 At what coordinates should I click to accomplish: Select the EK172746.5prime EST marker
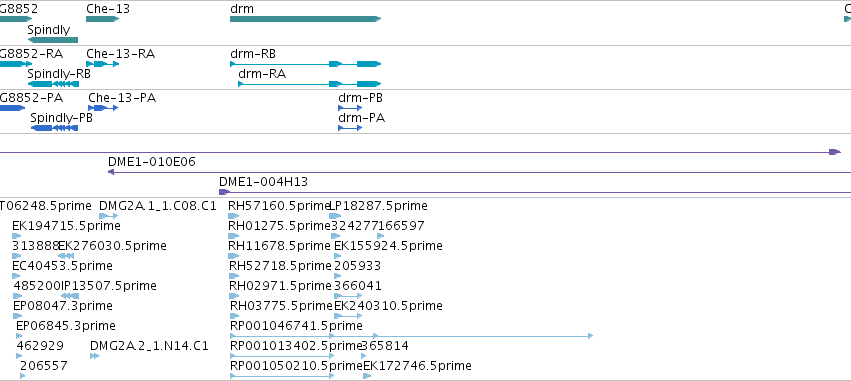(x=367, y=376)
